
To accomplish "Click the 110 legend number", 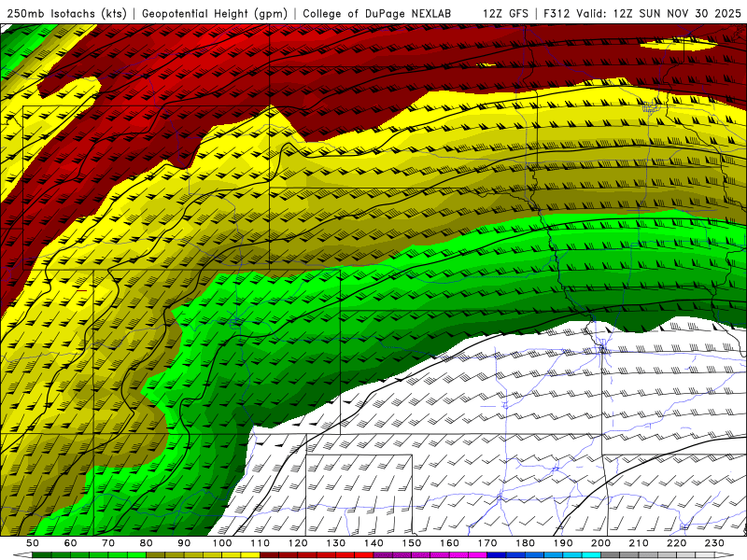I will pos(261,543).
